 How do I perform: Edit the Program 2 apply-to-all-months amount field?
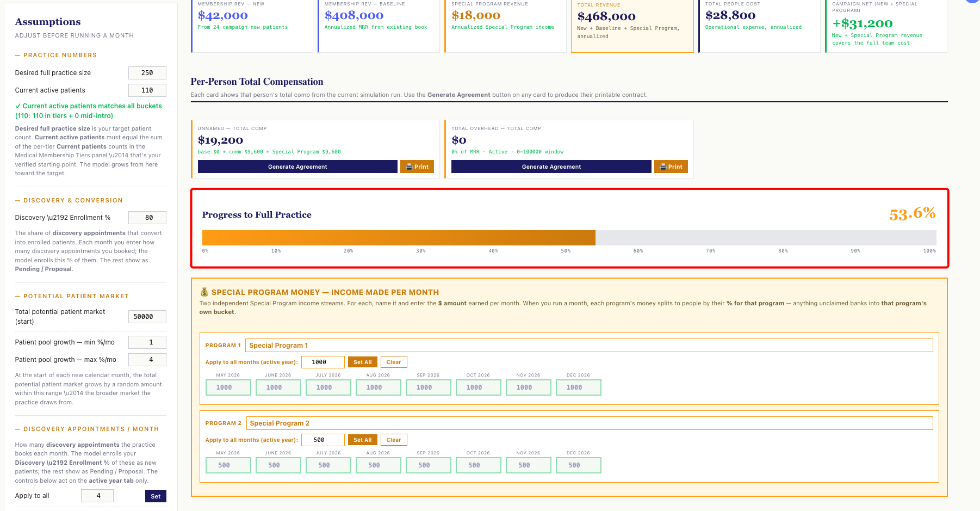coord(323,440)
